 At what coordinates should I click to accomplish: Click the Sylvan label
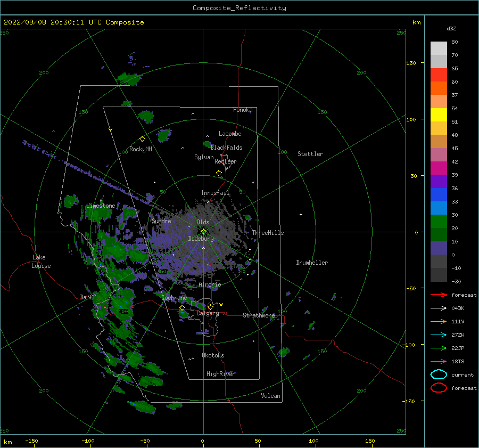[x=204, y=157]
